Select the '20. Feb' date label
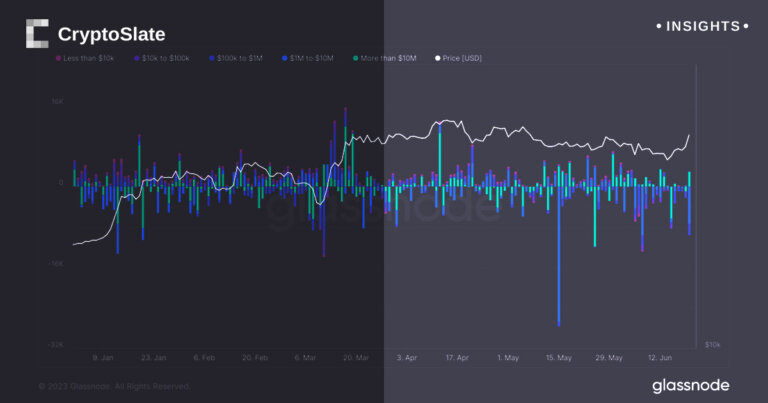This screenshot has width=768, height=403. click(x=255, y=358)
